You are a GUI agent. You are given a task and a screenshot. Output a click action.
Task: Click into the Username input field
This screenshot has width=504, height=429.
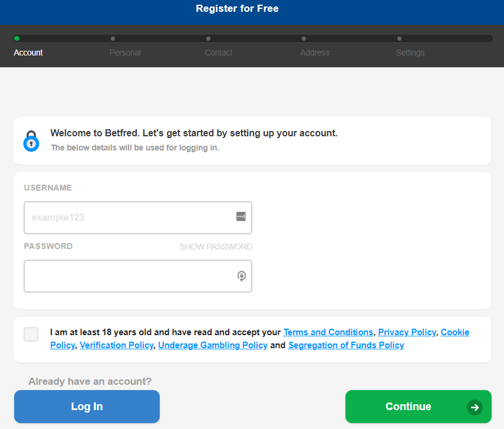[x=138, y=218]
